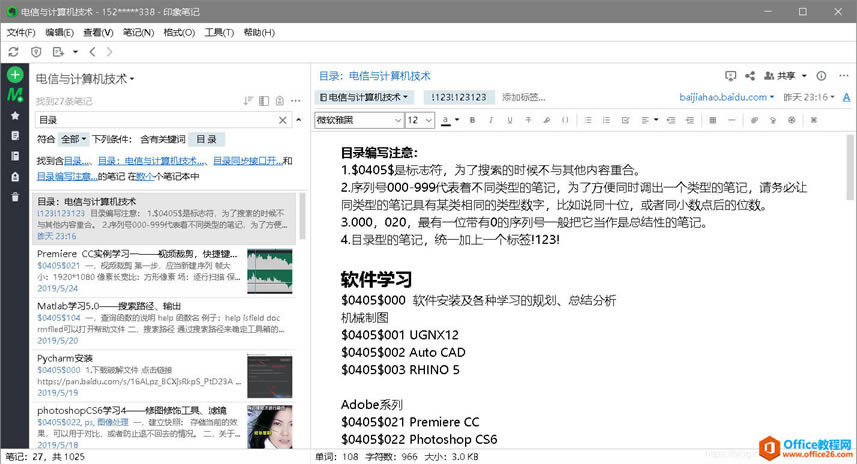Clear the search box with the X
Viewport: 857px width, 464px height.
[283, 120]
